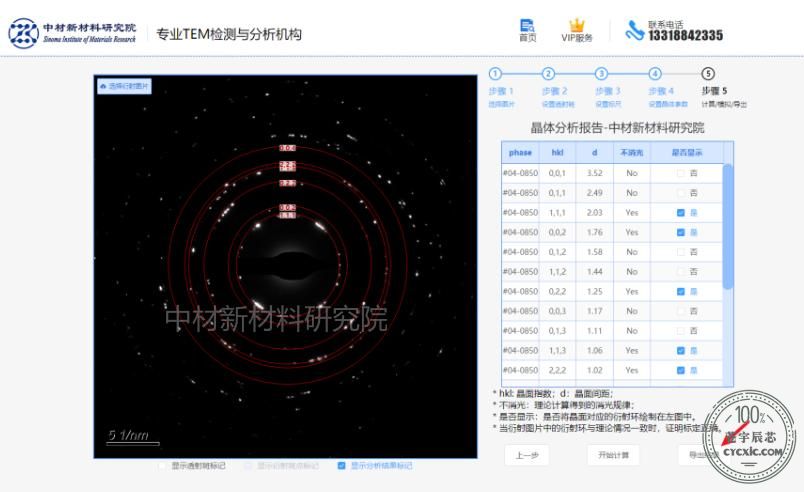The width and height of the screenshot is (804, 492).
Task: Click the table's vertical scrollbar thumb
Action: [x=728, y=226]
